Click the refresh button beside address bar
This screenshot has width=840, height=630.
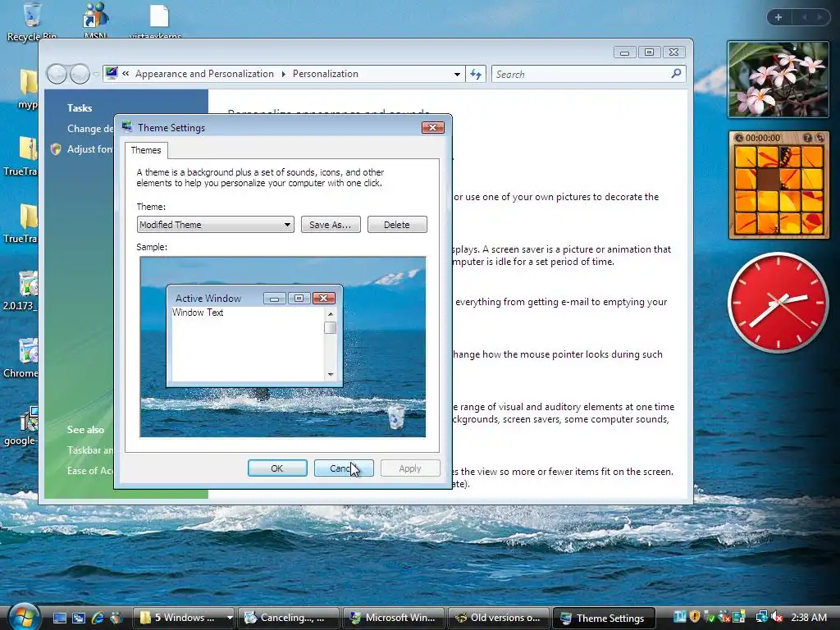click(x=476, y=74)
